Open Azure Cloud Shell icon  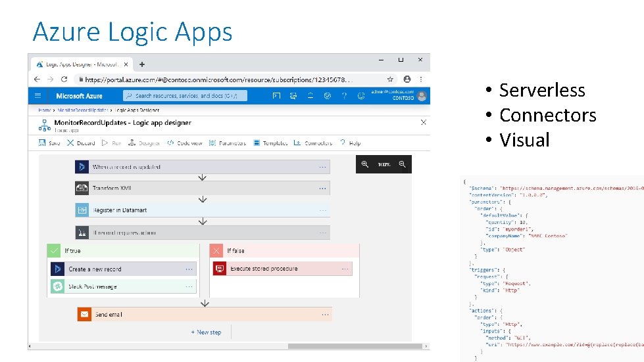(276, 95)
